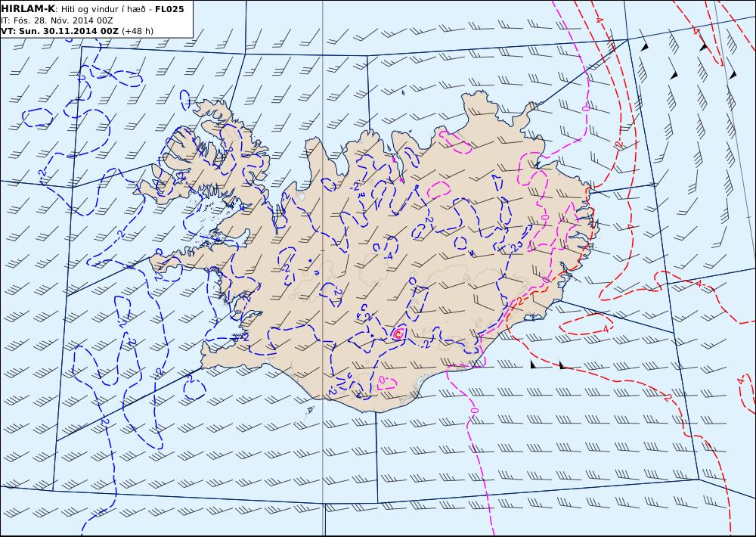Select the 'Hiti og vindur í hæð' caption
Viewport: 756px width, 537px height.
[x=103, y=10]
